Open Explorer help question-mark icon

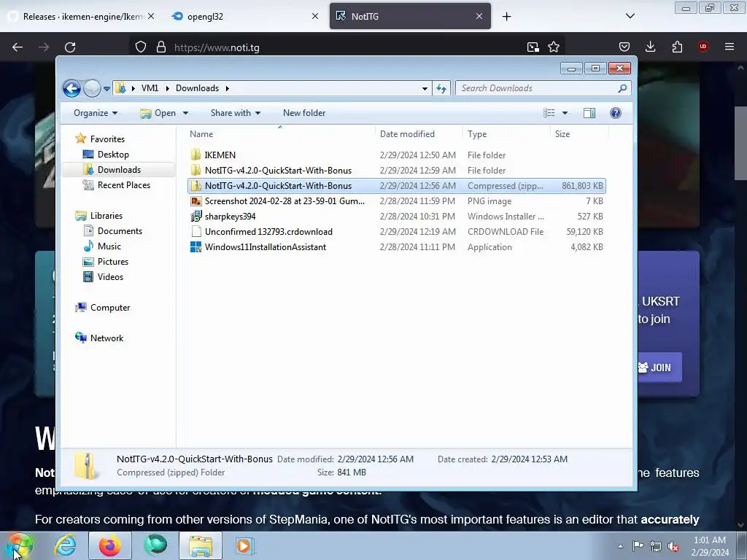[616, 113]
